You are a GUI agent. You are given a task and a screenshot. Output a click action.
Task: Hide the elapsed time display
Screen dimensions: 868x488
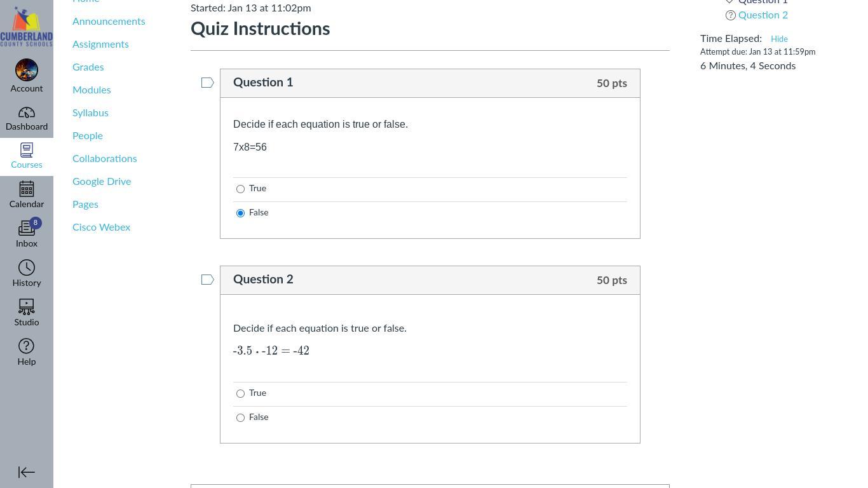click(x=779, y=39)
